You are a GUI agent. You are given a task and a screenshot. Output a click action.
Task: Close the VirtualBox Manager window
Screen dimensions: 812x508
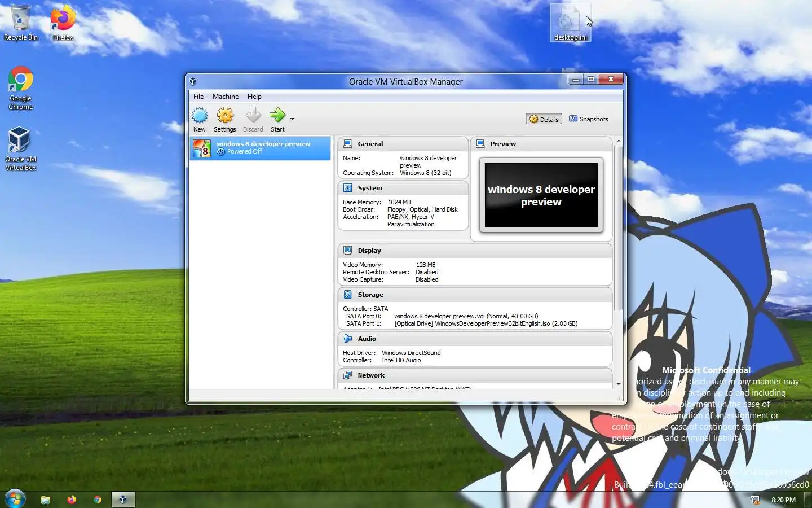611,80
